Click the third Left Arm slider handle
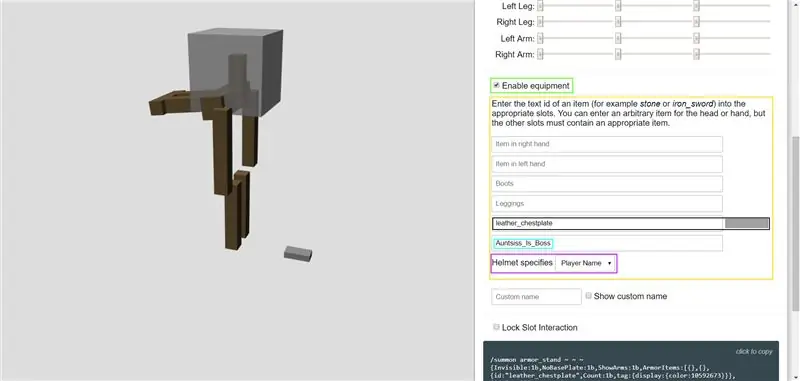This screenshot has width=800, height=381. click(x=696, y=38)
